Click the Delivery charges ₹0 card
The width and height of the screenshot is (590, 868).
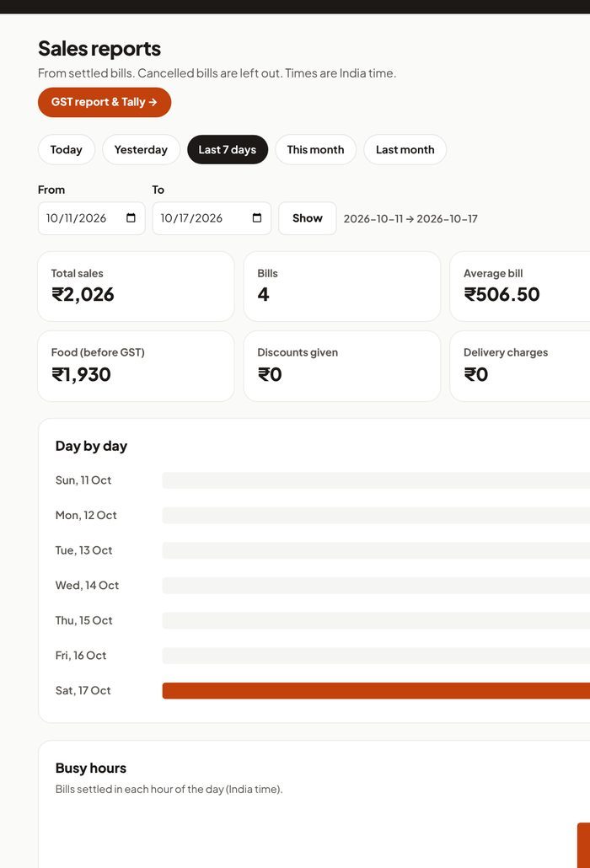(520, 366)
